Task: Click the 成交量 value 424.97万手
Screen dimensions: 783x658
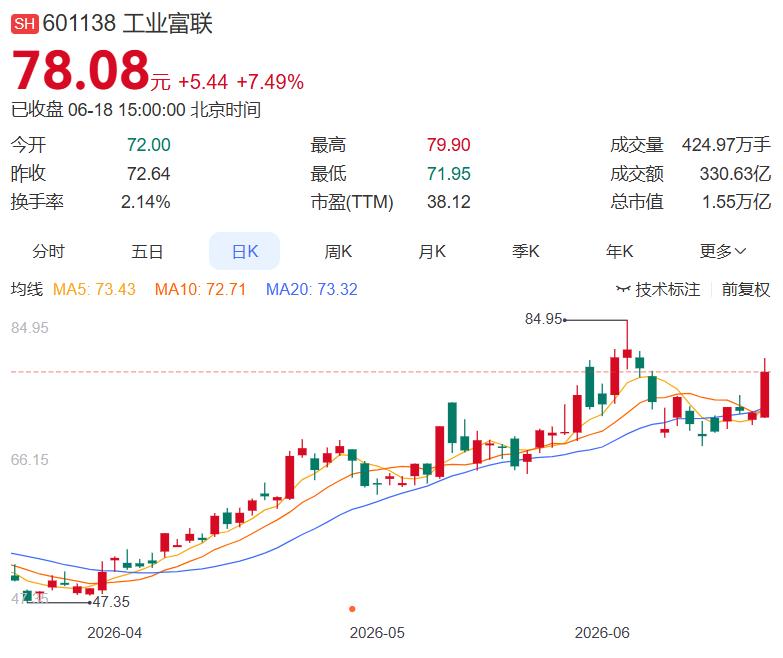Action: pos(726,145)
